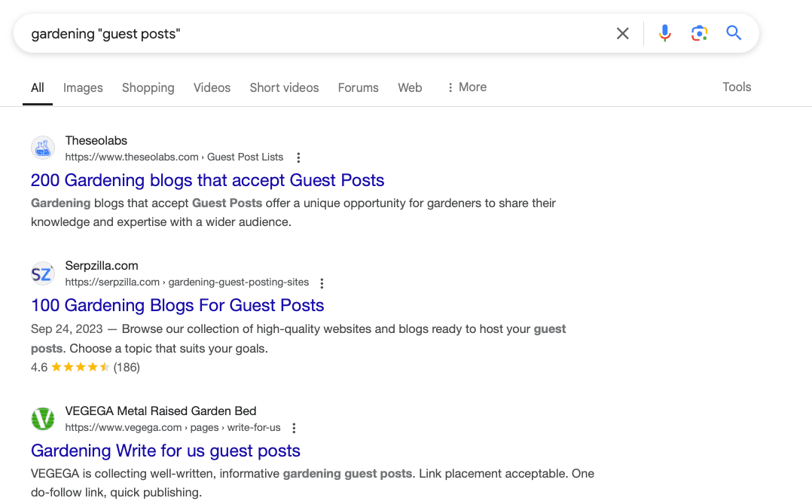Click the VEGEGA green logo favicon
The height and width of the screenshot is (504, 812).
pos(43,419)
